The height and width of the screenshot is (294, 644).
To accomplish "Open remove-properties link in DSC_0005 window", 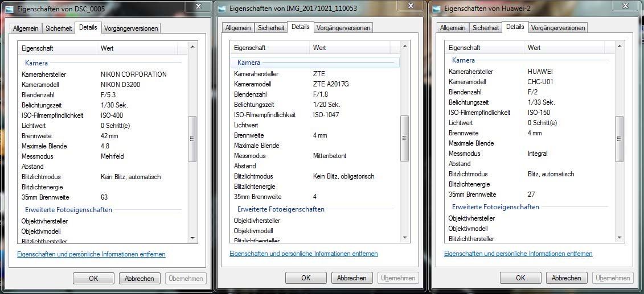I will click(x=91, y=254).
